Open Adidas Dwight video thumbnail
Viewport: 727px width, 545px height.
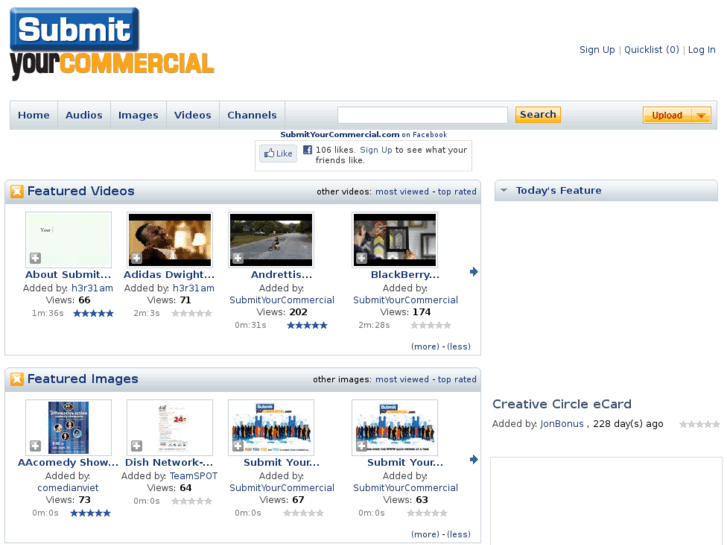(x=170, y=239)
